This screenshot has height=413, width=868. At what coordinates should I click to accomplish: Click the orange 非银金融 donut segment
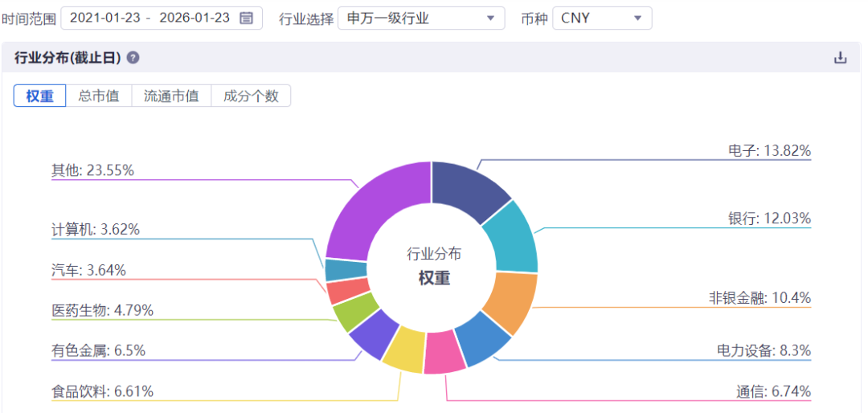(512, 301)
